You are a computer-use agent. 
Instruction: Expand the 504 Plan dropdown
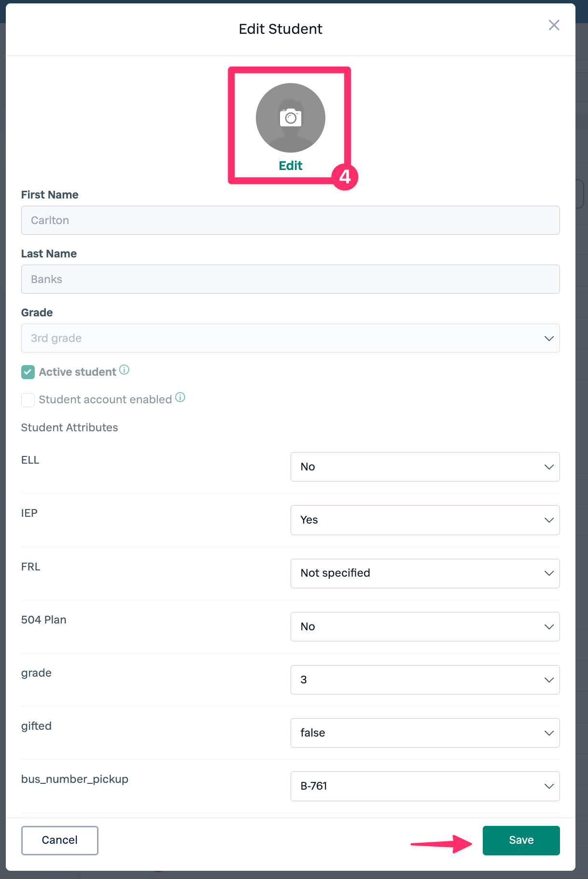(425, 626)
